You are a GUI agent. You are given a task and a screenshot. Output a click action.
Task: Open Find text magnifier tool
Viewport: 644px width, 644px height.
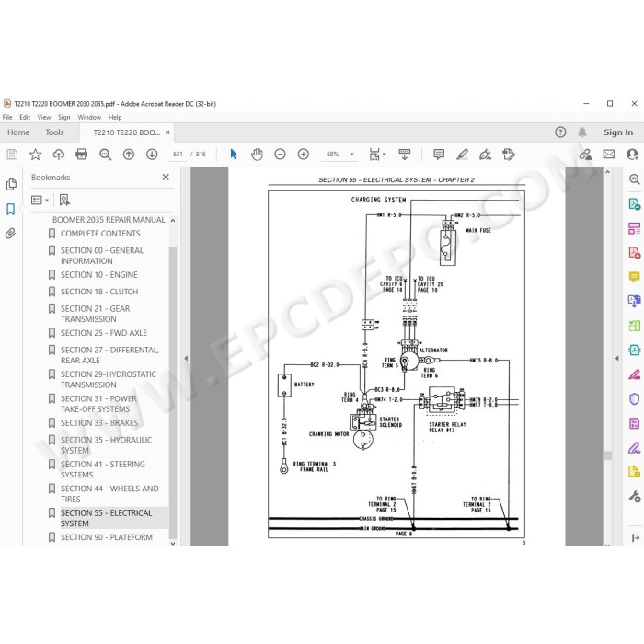point(105,155)
